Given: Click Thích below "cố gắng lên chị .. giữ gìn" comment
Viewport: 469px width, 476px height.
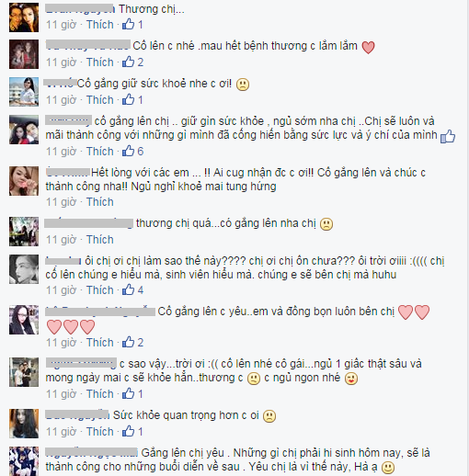Looking at the screenshot, I should (100, 152).
